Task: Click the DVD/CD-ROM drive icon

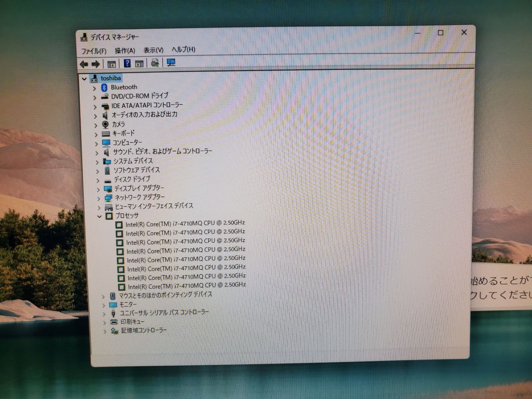Action: [105, 96]
